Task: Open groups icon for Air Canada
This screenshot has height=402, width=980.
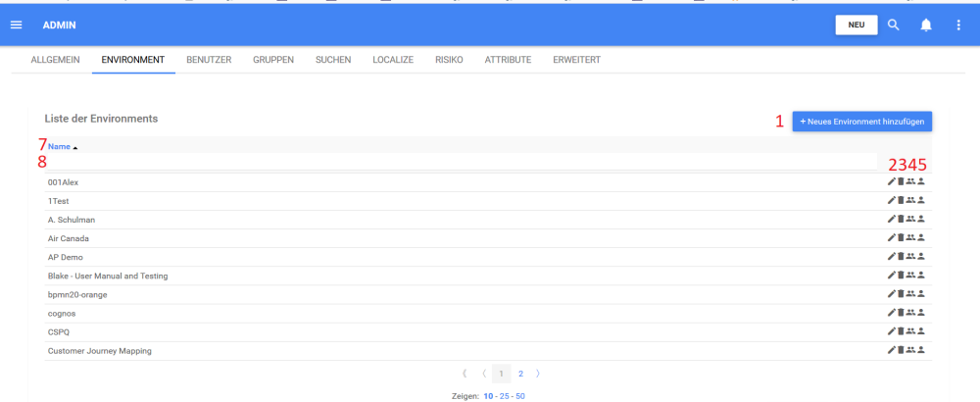Action: tap(910, 237)
